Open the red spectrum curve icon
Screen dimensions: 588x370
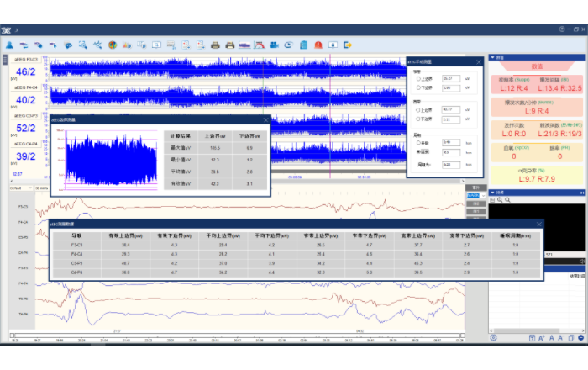[259, 45]
